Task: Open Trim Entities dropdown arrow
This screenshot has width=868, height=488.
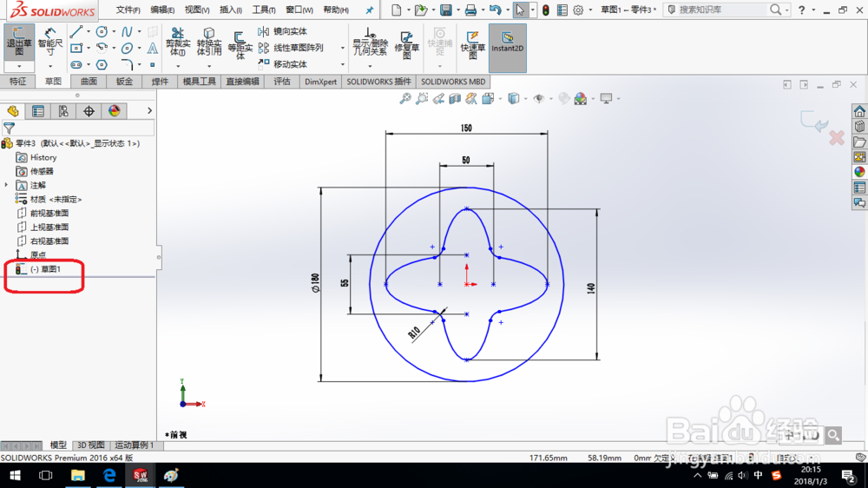Action: [x=178, y=66]
